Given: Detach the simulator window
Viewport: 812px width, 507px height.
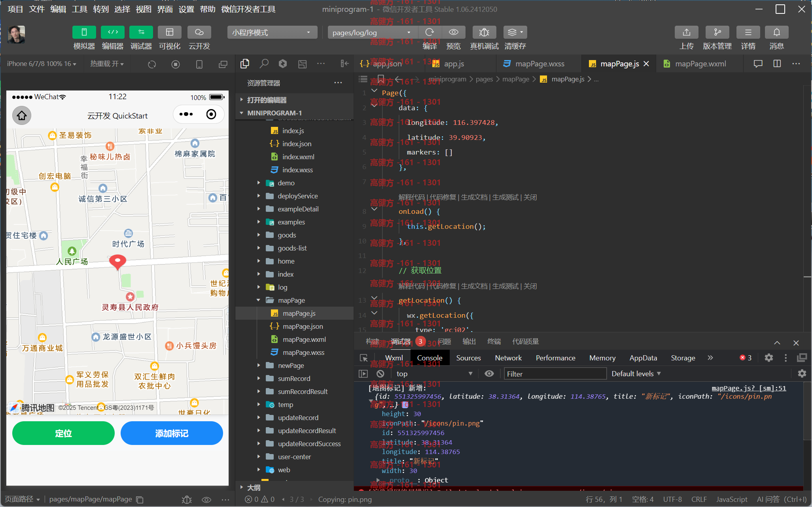Looking at the screenshot, I should [x=223, y=64].
